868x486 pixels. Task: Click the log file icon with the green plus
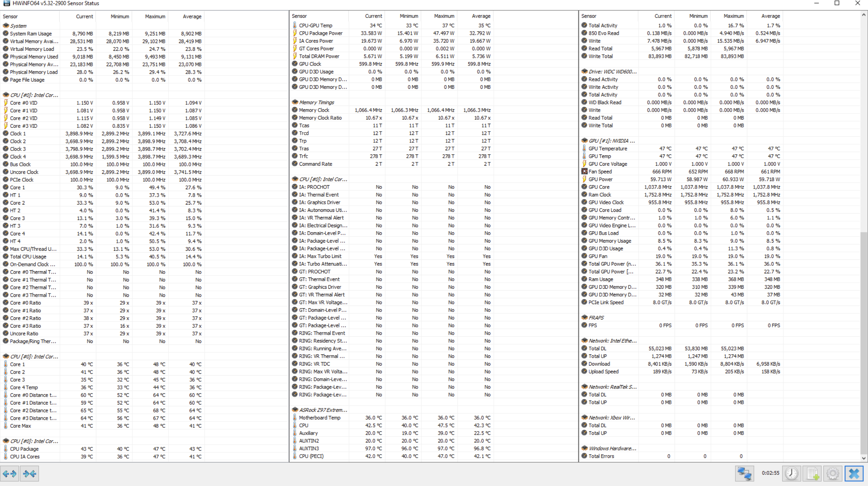coord(813,473)
